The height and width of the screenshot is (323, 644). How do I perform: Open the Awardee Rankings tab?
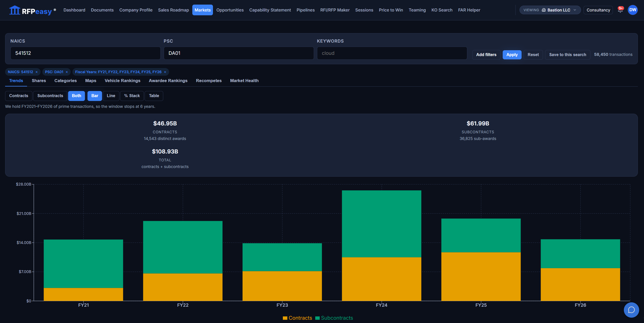(x=168, y=81)
